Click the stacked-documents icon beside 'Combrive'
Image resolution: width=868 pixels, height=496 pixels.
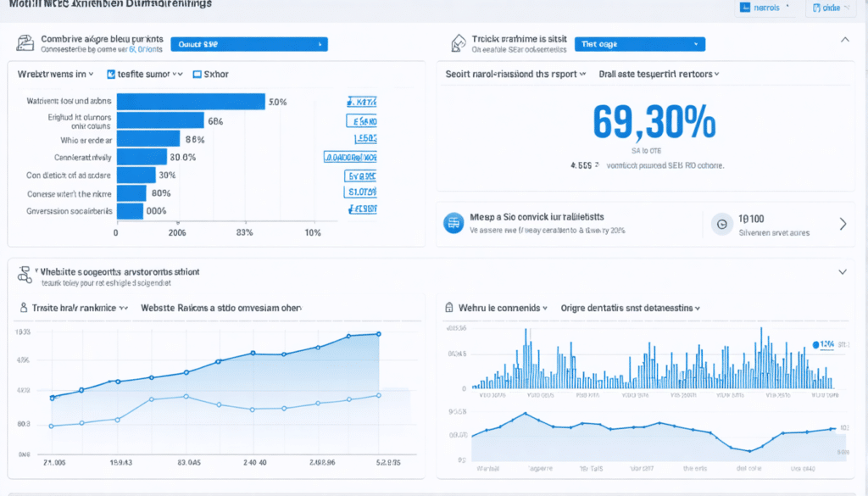tap(25, 43)
